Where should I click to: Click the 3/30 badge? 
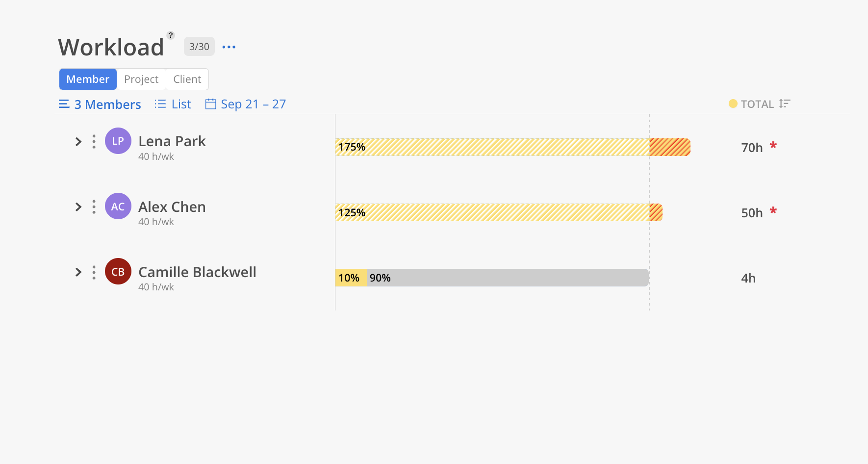point(199,47)
